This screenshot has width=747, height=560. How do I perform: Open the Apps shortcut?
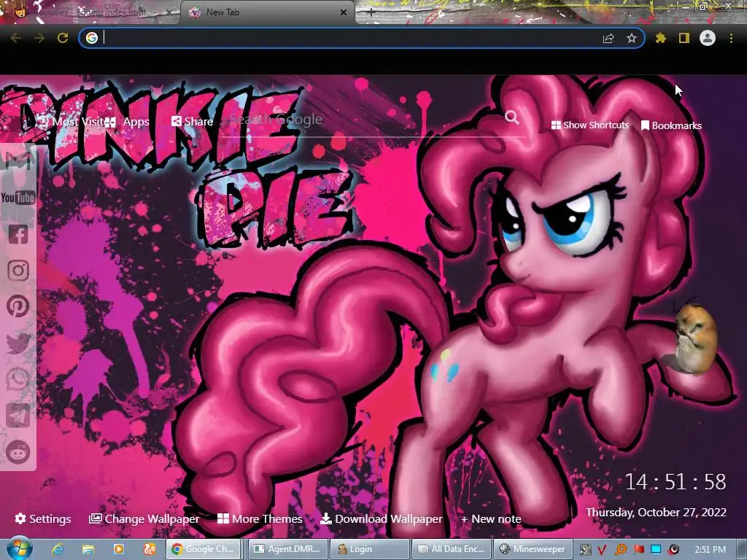pyautogui.click(x=127, y=122)
